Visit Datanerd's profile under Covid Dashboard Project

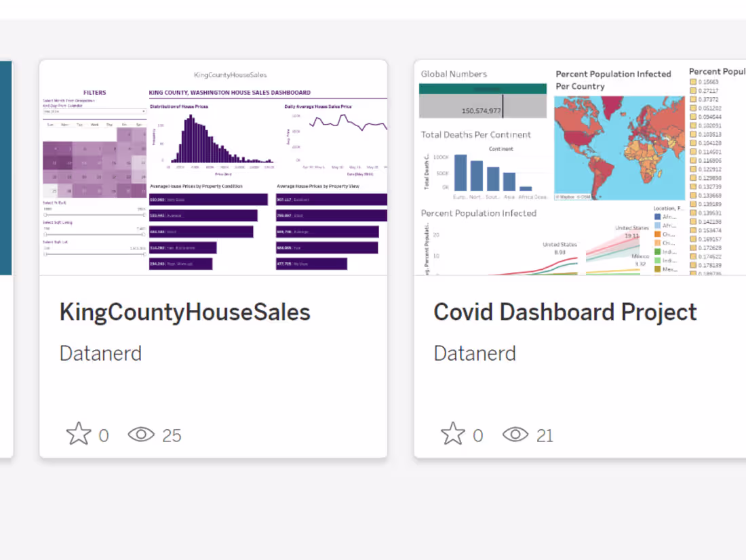pos(475,353)
